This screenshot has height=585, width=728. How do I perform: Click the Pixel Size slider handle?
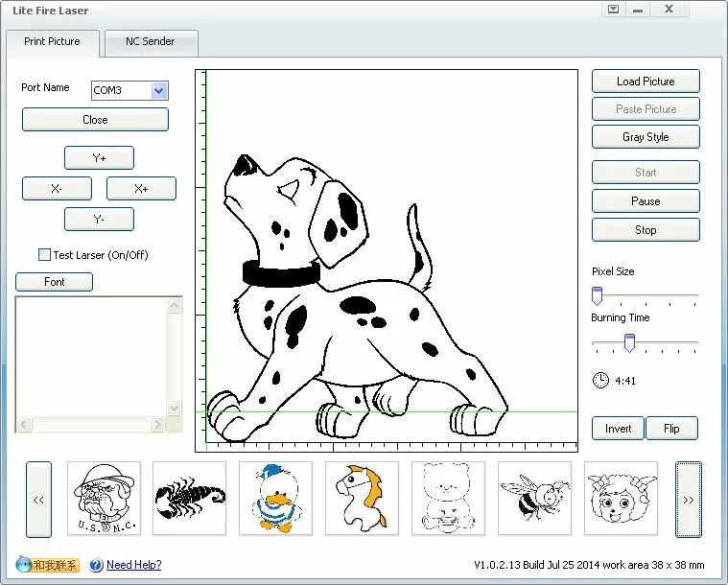click(598, 295)
